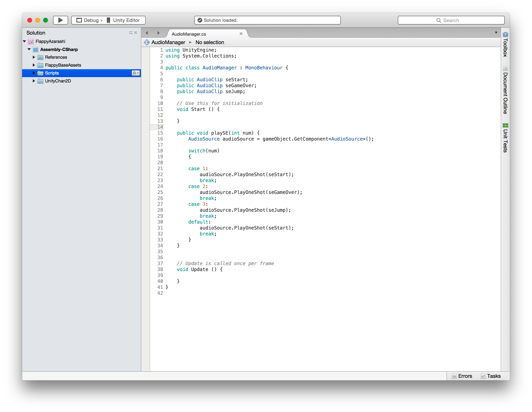Click Scripts folder gear options icon
532x412 pixels.
135,73
